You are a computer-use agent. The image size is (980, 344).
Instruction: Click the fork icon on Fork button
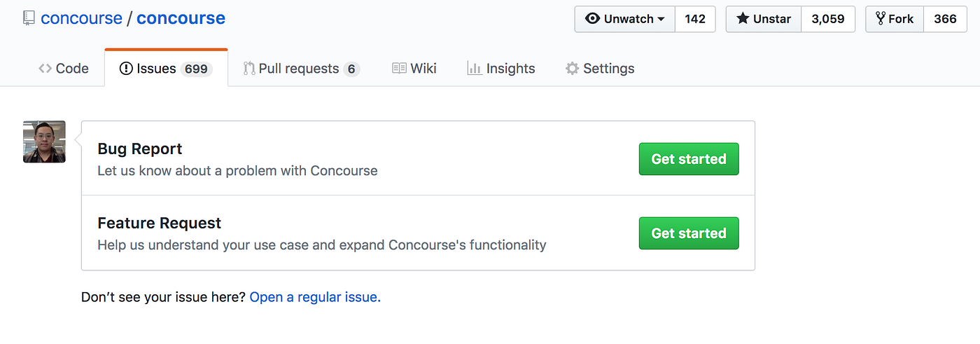click(x=880, y=19)
